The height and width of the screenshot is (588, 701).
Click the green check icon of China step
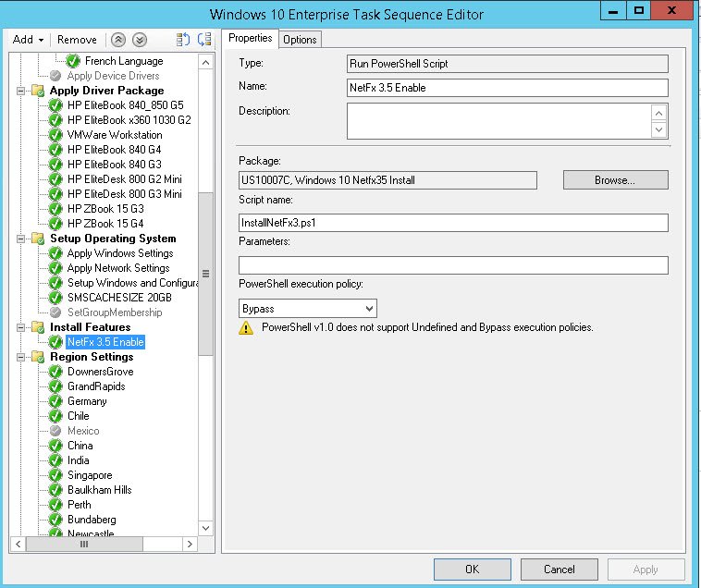pos(55,446)
